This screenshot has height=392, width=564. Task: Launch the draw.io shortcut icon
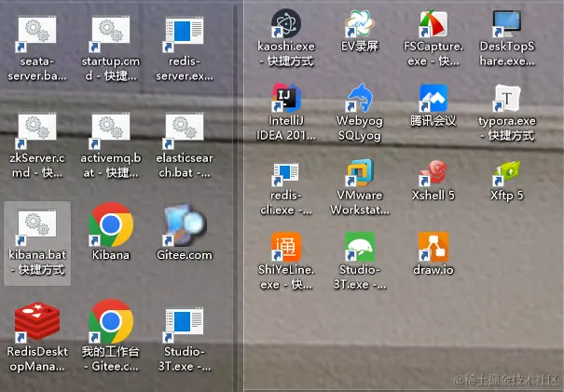433,247
